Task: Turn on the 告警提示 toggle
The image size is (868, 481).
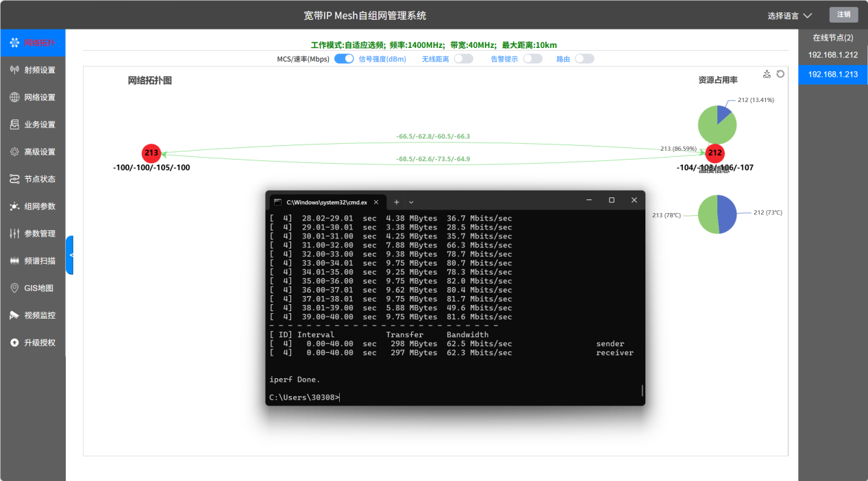Action: point(532,59)
